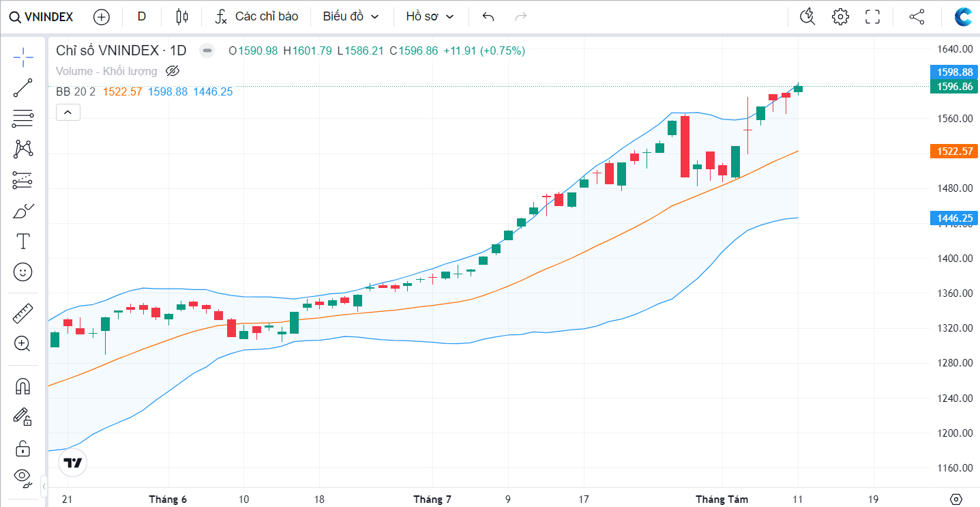Click the 1640.00 price scale label
Screen dimensions: 980x507
954,49
